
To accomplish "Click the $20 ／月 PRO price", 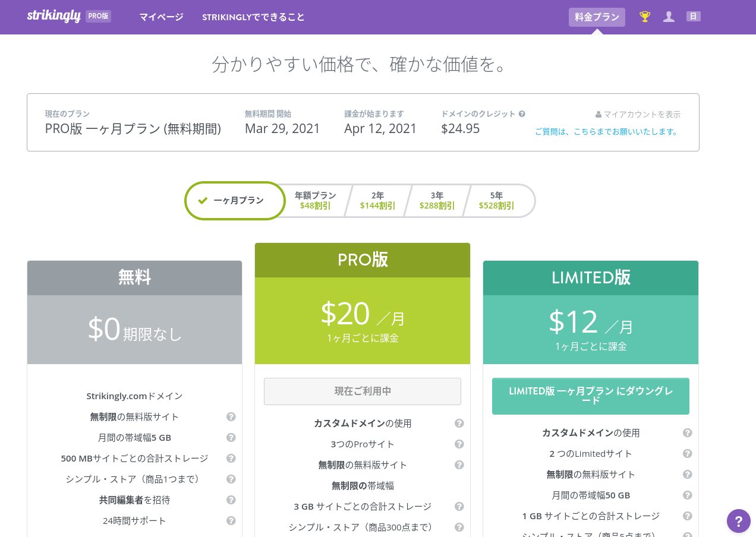I will (x=363, y=315).
